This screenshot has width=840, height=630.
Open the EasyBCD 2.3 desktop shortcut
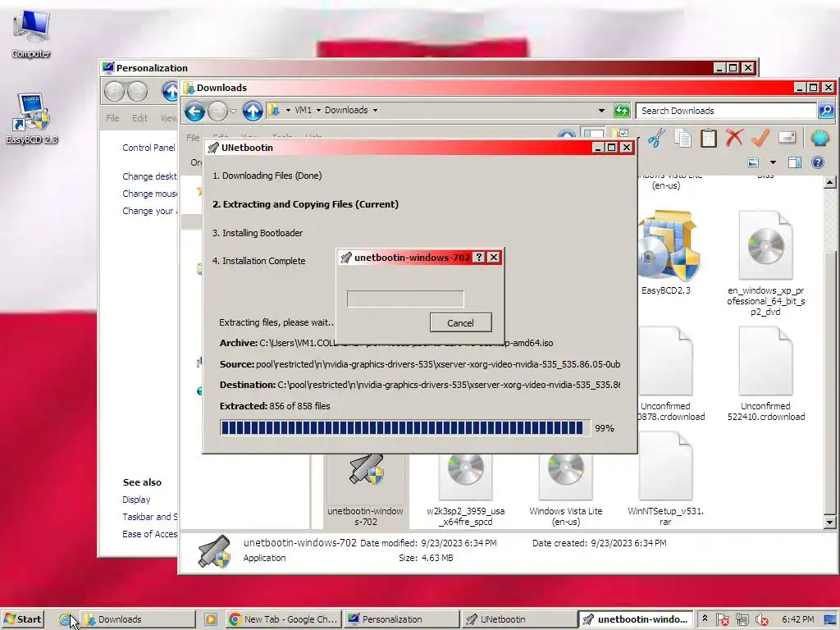(32, 119)
